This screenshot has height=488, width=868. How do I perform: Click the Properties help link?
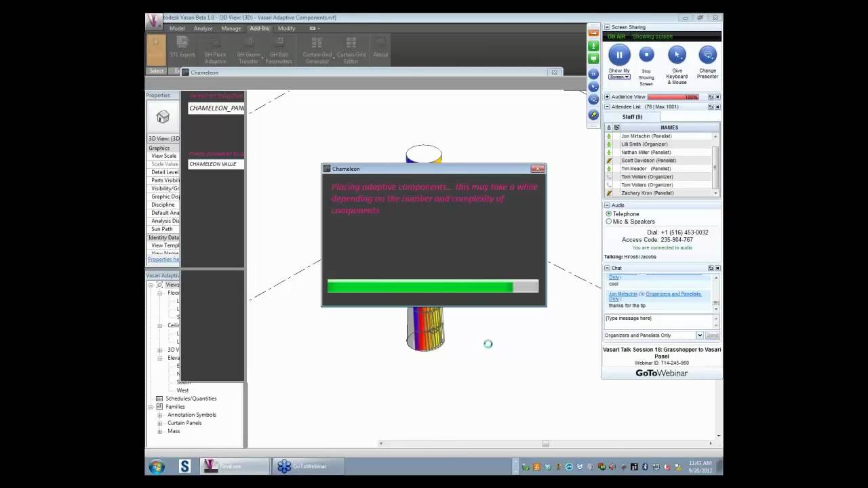tap(163, 259)
